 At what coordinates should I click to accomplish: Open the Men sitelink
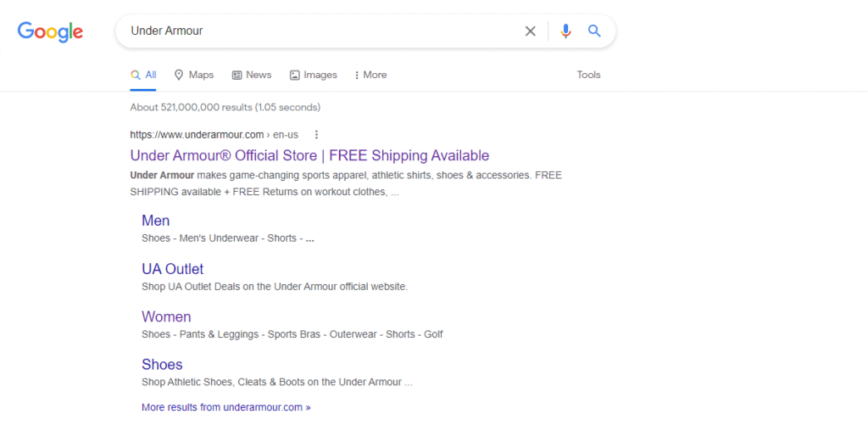click(x=156, y=221)
